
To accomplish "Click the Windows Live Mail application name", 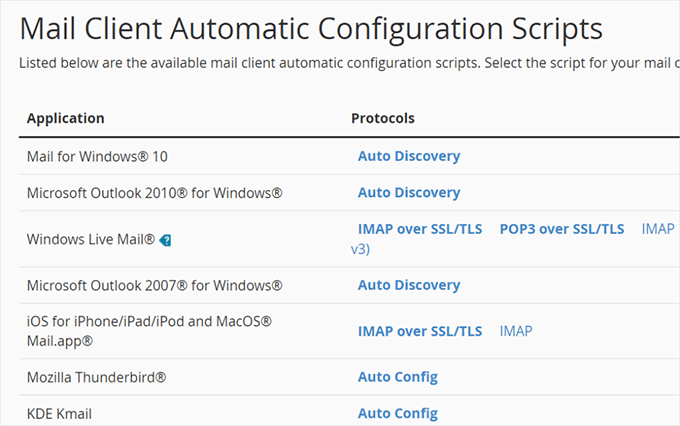I will pyautogui.click(x=91, y=240).
